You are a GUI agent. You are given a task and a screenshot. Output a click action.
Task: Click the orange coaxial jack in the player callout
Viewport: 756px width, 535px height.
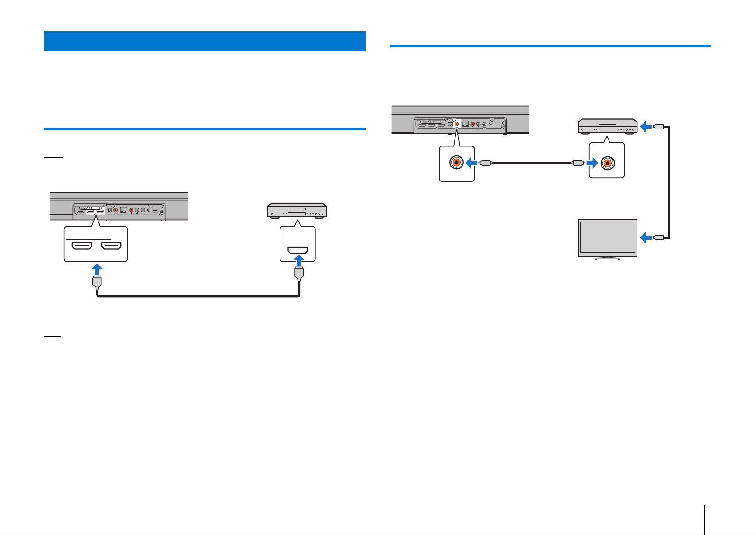pos(607,163)
